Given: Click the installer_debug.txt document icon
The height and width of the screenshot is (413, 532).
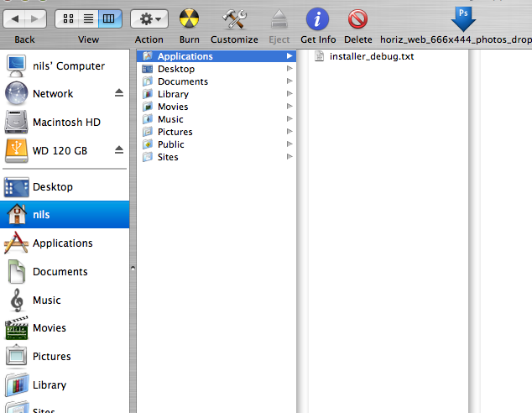Looking at the screenshot, I should (x=319, y=56).
